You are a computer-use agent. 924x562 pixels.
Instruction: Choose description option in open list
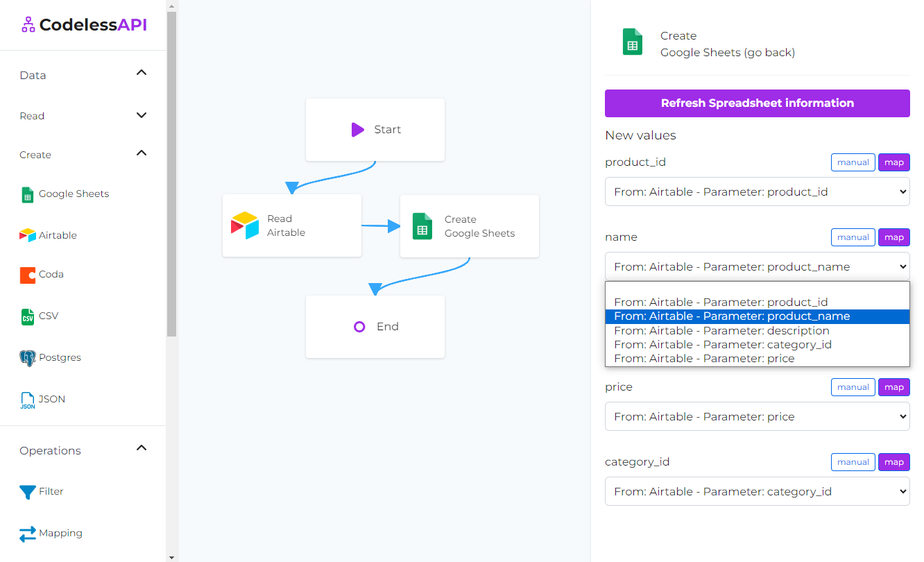757,330
